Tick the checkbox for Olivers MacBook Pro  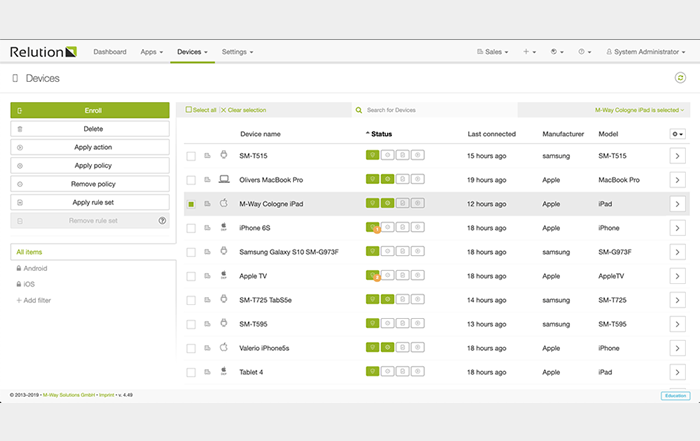191,180
